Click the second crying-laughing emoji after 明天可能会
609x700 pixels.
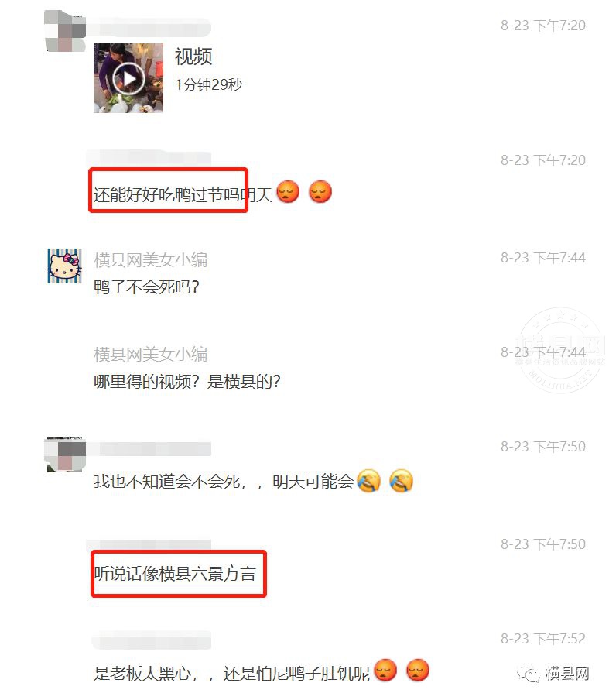point(401,481)
